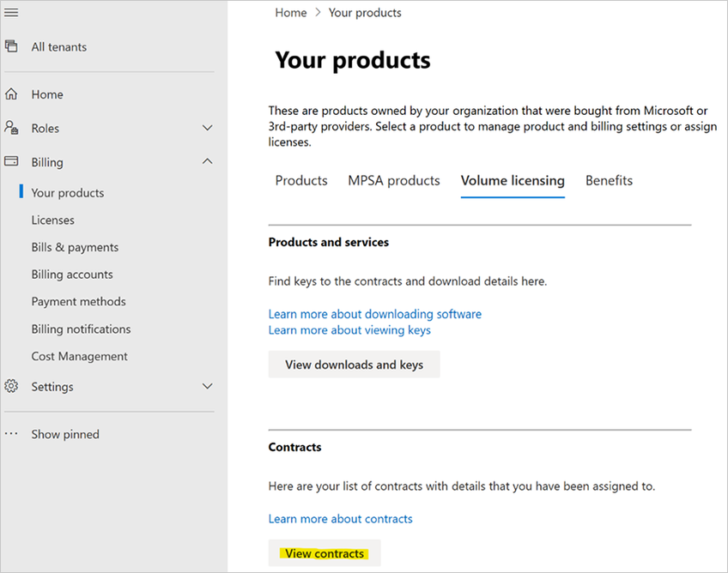Click the Billing card icon
The width and height of the screenshot is (728, 573).
pos(11,161)
